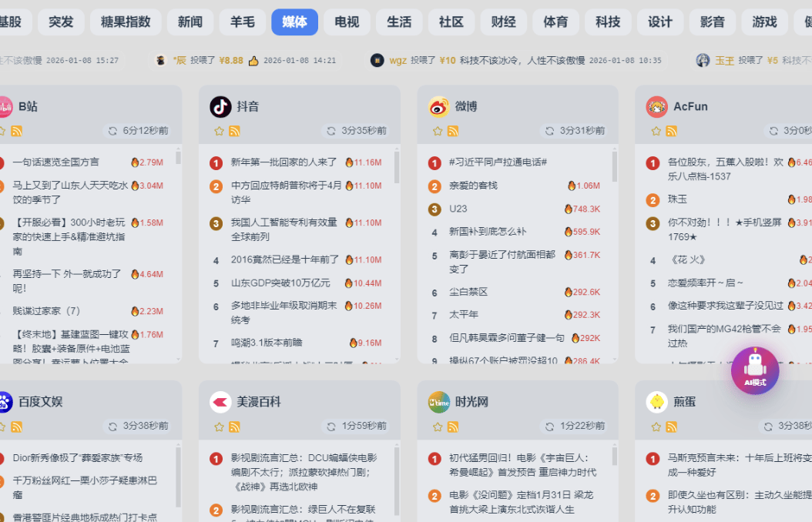Open RSS feed icon for 美漫百科 card

point(235,427)
